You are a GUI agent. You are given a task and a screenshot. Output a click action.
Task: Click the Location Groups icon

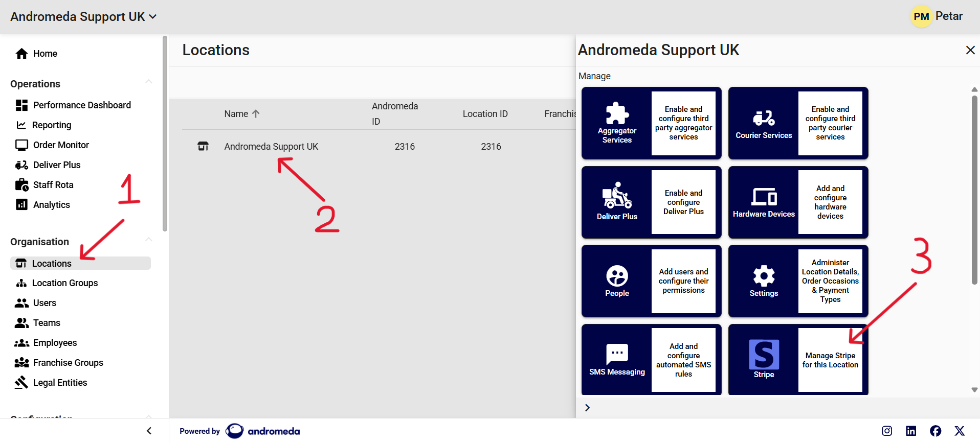pos(21,283)
